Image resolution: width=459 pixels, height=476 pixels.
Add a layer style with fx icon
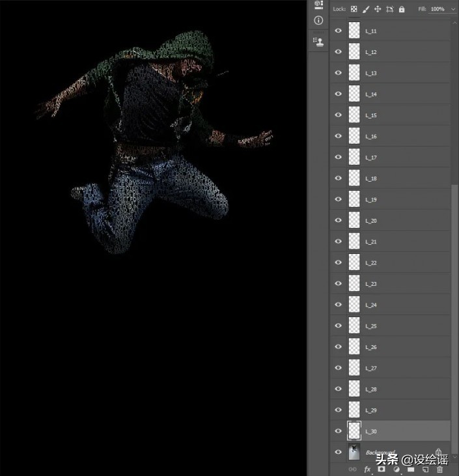click(367, 469)
